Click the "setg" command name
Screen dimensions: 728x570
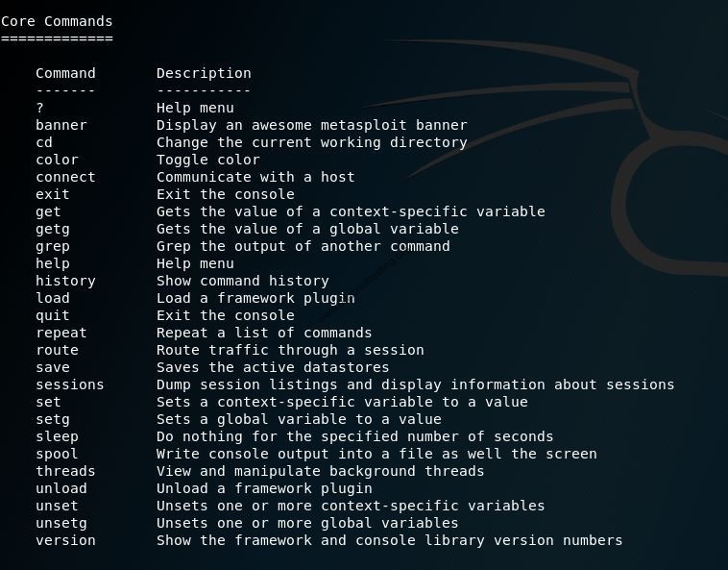coord(53,419)
